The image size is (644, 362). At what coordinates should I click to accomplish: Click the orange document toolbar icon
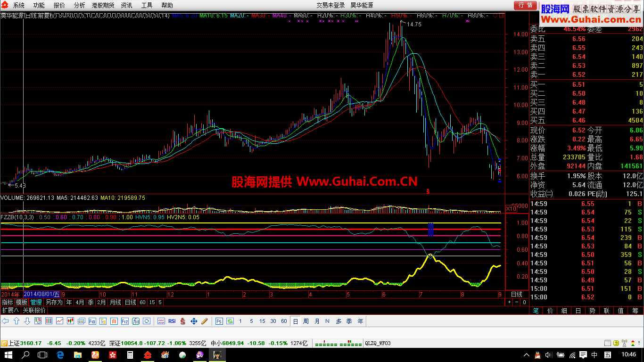point(114,321)
